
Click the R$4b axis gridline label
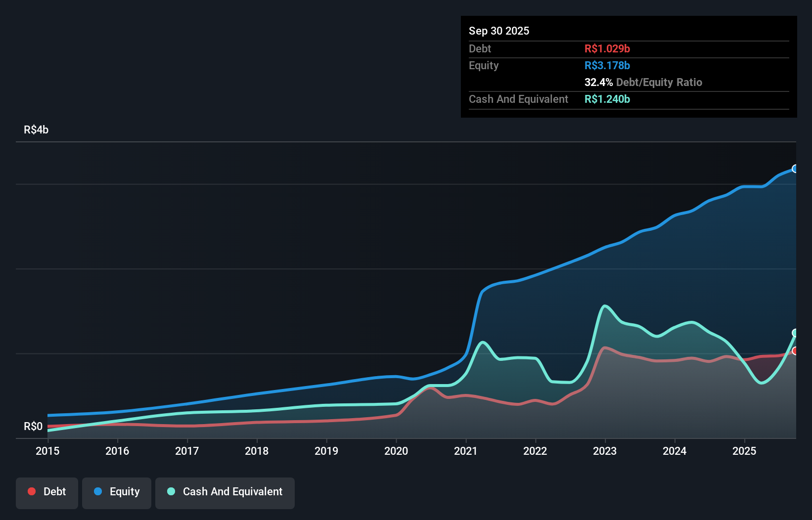click(36, 130)
